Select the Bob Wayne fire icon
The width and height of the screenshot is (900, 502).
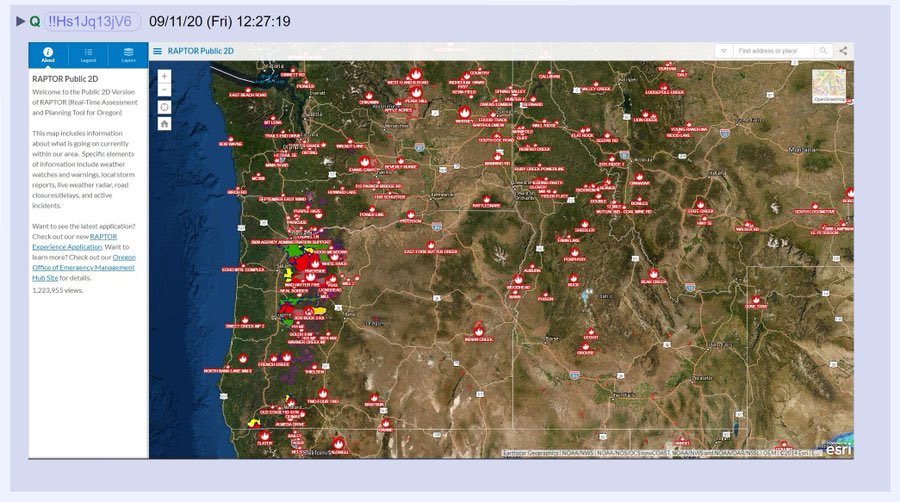(231, 138)
